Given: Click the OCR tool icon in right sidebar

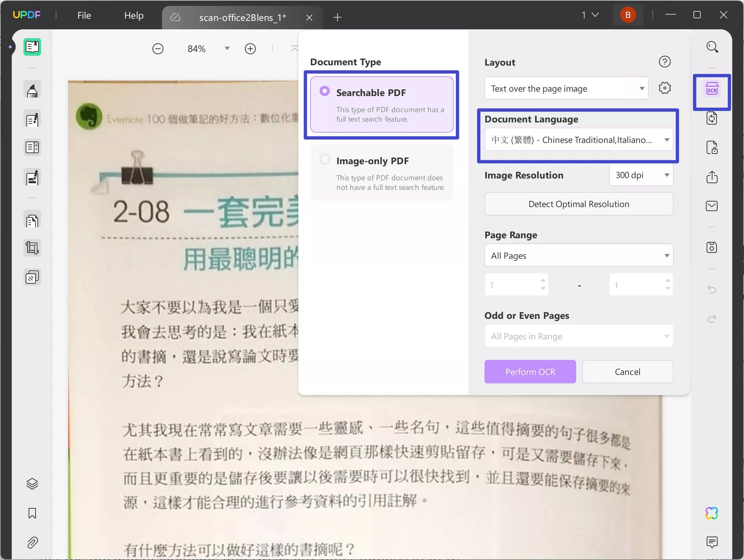Looking at the screenshot, I should point(712,90).
